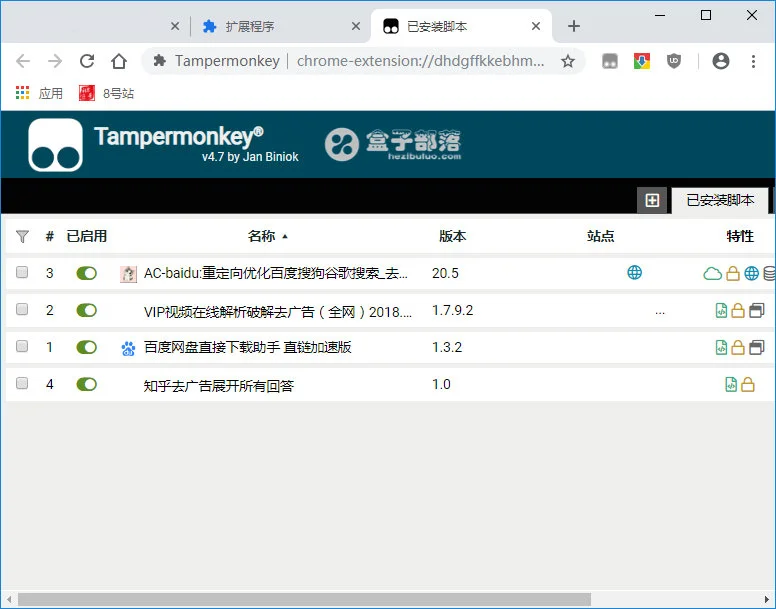
Task: Disable the 知乎去广告 script toggle
Action: pos(87,384)
